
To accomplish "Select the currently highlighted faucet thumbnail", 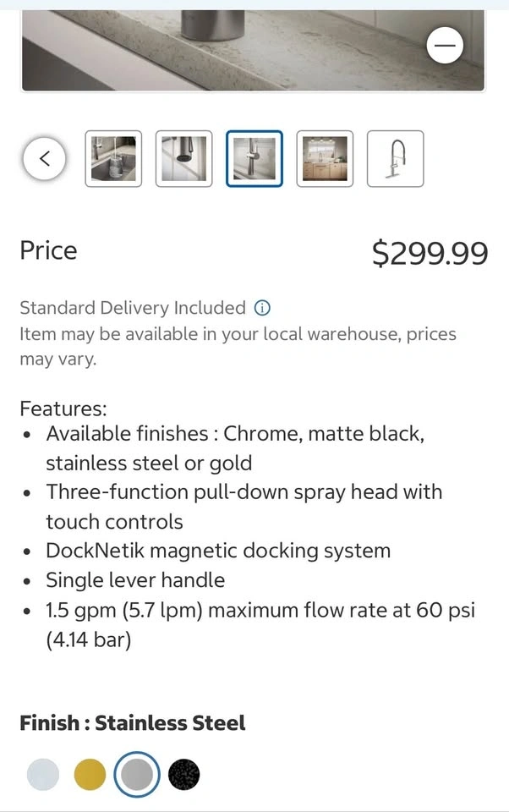I will pyautogui.click(x=254, y=158).
